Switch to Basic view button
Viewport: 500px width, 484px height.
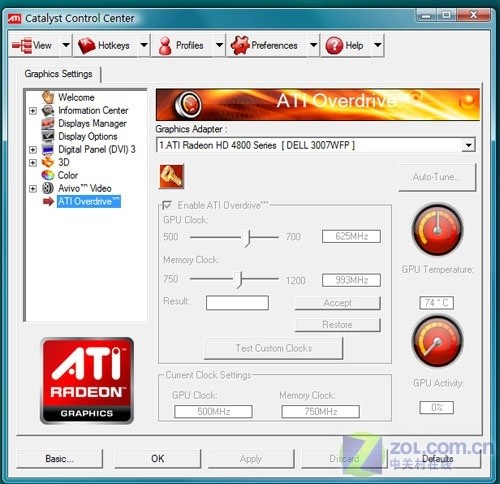tap(60, 459)
